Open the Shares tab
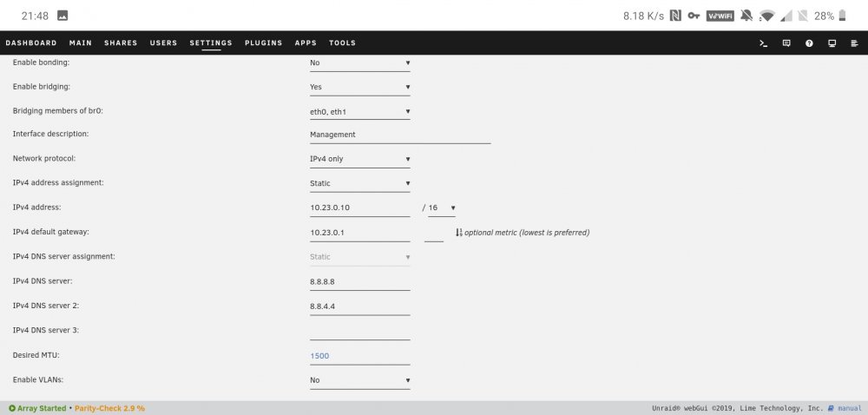The width and height of the screenshot is (868, 415). pyautogui.click(x=121, y=43)
